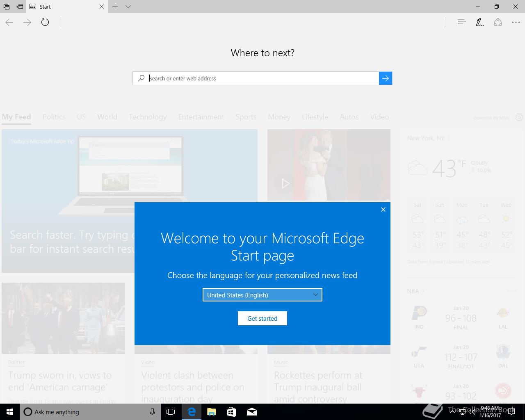
Task: Open the NBA scores section link
Action: point(415,291)
